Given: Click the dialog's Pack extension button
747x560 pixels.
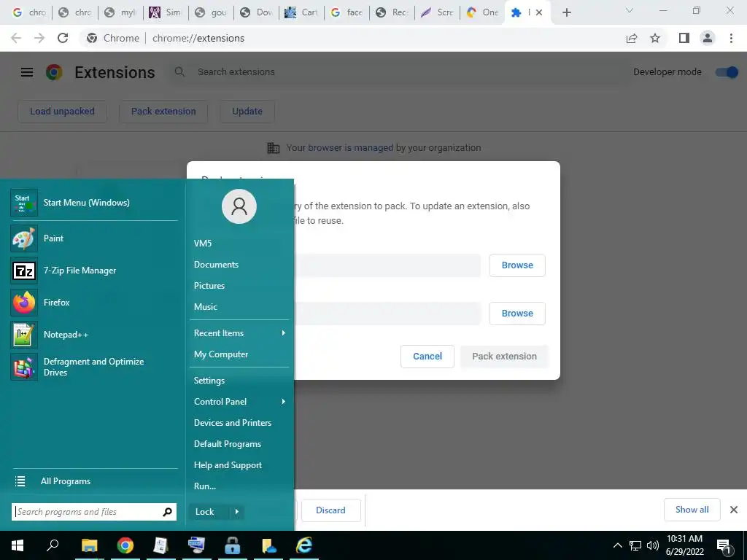Looking at the screenshot, I should point(504,357).
